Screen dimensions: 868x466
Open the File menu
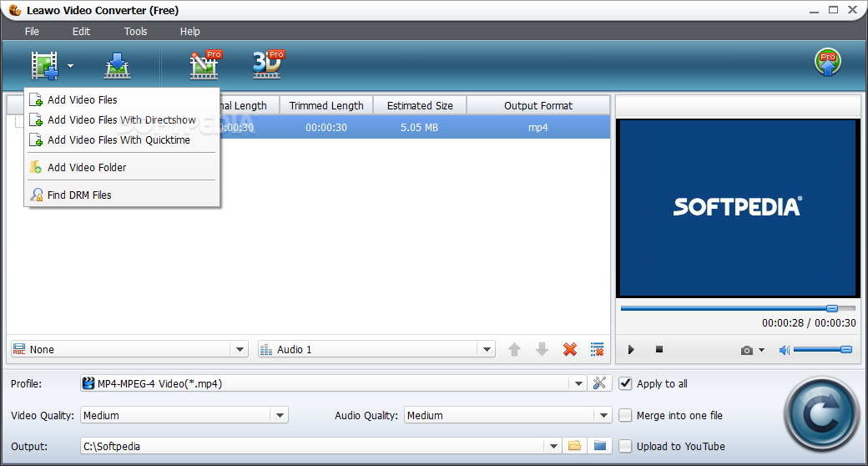32,32
